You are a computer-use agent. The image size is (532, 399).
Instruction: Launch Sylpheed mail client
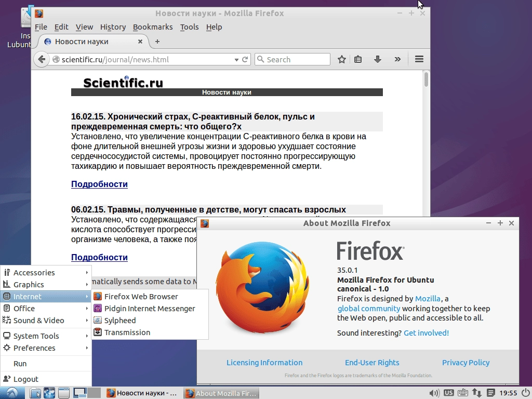pyautogui.click(x=150, y=320)
